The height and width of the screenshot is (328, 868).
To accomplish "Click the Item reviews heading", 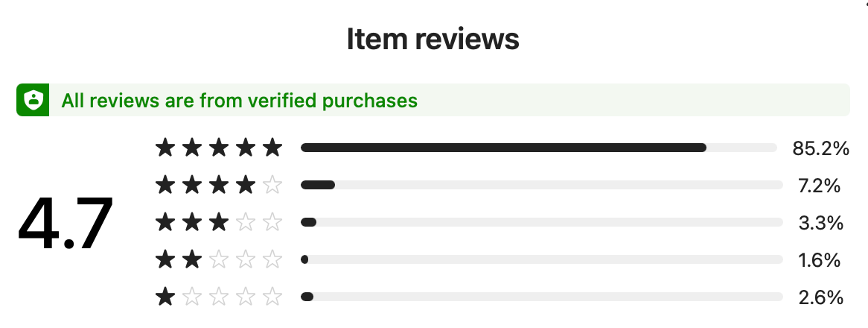I will pos(433,40).
